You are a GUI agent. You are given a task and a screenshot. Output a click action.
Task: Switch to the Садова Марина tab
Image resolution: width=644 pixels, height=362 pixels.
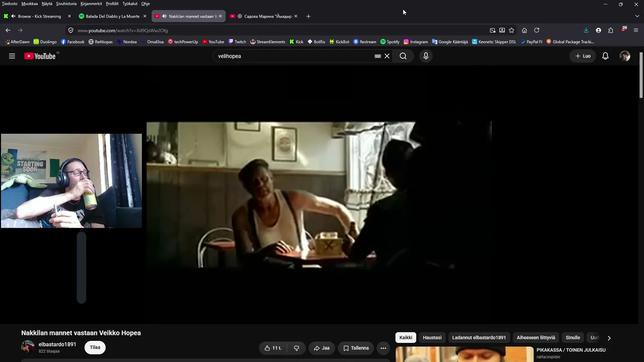(264, 16)
